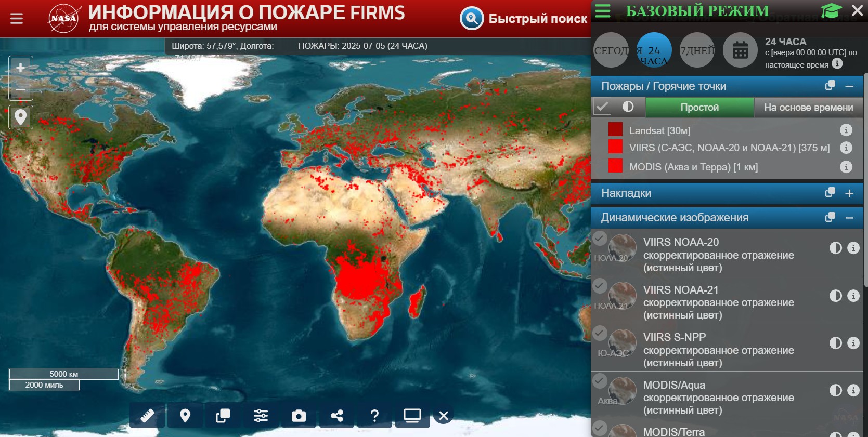Zoom out on the map

(x=21, y=89)
